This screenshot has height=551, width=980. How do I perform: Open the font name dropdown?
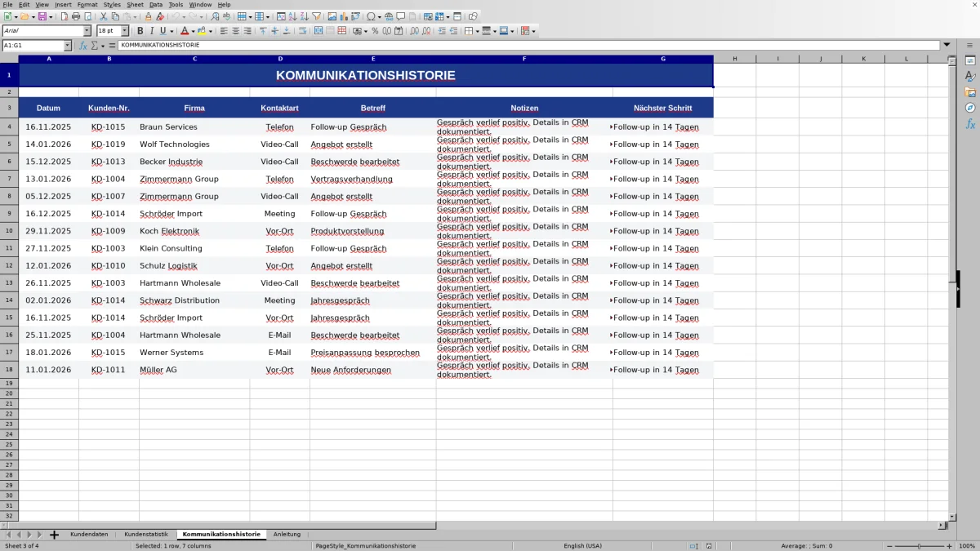(87, 30)
